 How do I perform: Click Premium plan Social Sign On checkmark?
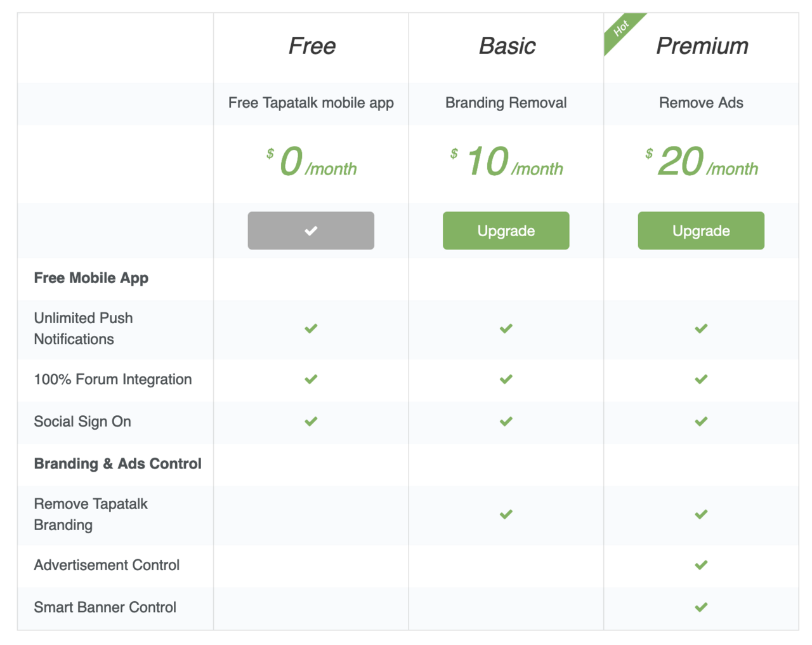[x=701, y=422]
